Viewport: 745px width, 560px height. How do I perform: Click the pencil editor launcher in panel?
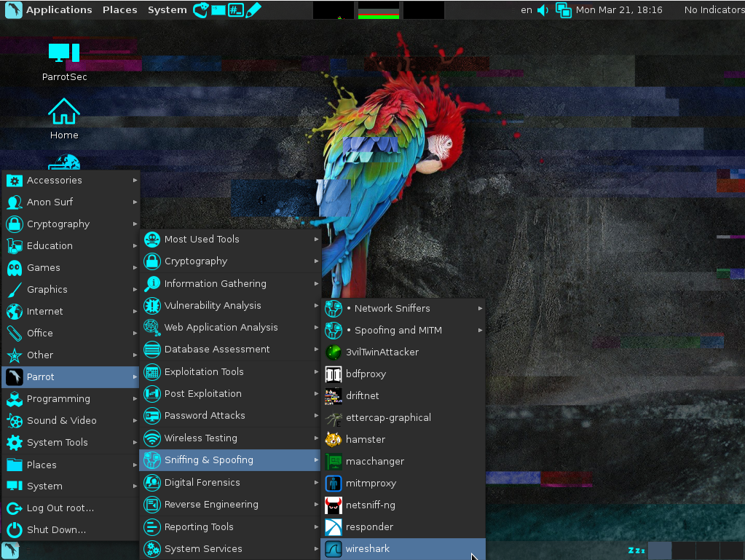[253, 9]
